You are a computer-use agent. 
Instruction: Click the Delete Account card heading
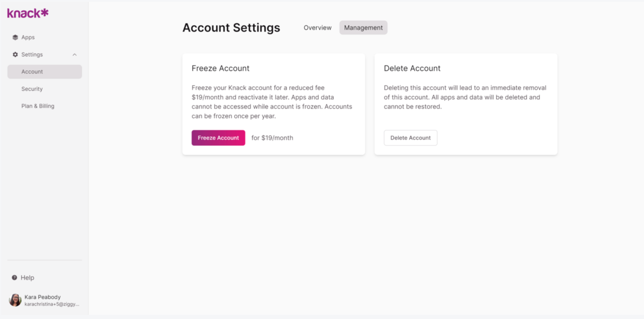coord(412,68)
